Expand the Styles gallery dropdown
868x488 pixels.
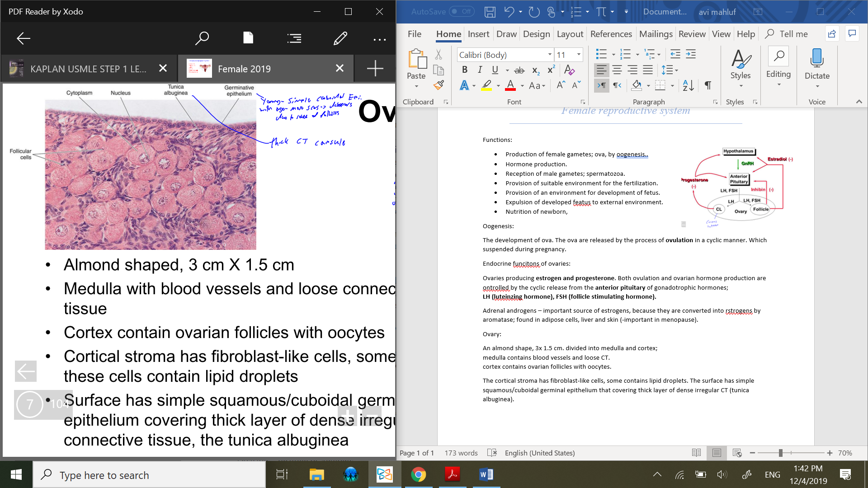click(741, 86)
